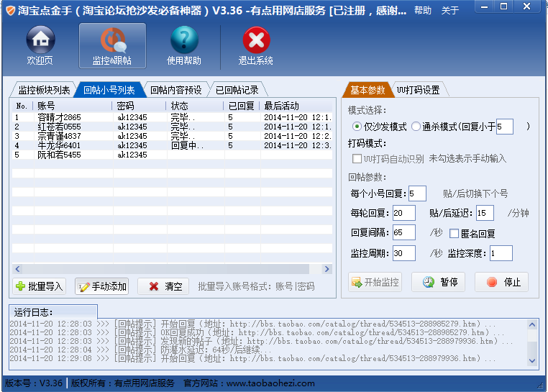The width and height of the screenshot is (548, 392).
Task: Switch to 回帖小号列表 tab
Action: click(x=109, y=90)
